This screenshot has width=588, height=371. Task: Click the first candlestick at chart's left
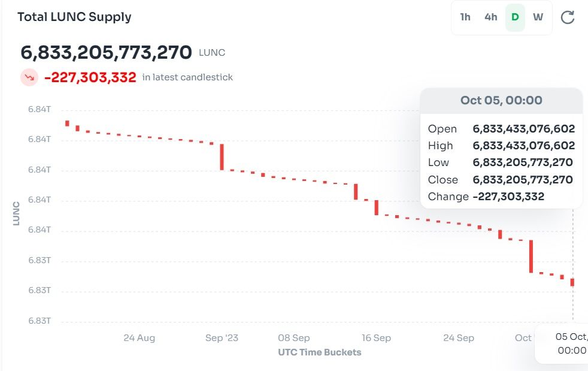[x=67, y=123]
